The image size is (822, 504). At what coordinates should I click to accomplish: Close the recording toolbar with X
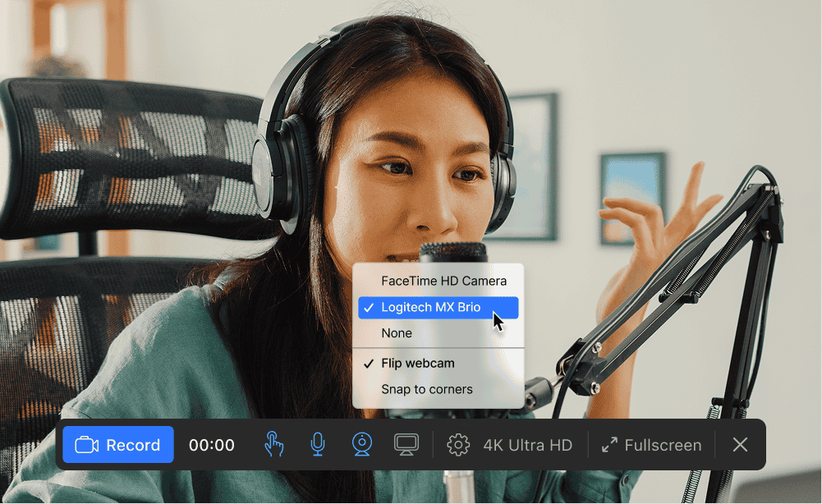pyautogui.click(x=740, y=445)
